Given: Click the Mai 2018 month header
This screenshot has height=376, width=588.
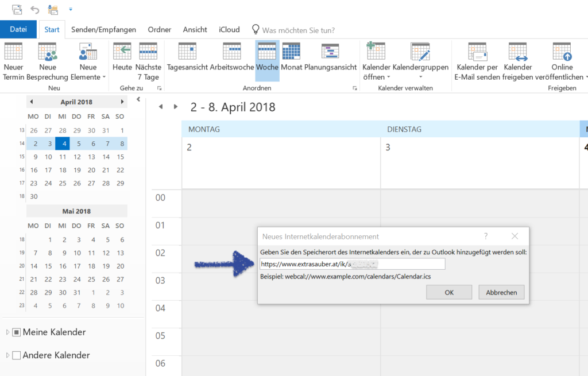Looking at the screenshot, I should coord(76,211).
